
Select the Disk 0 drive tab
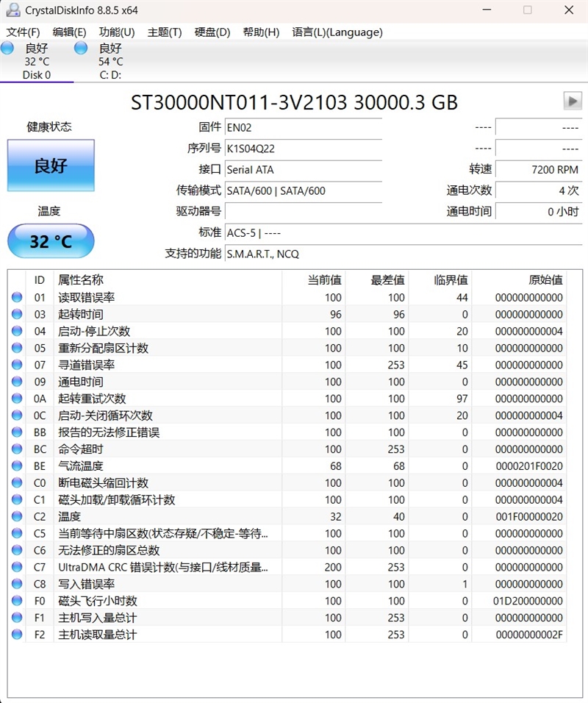pyautogui.click(x=37, y=62)
